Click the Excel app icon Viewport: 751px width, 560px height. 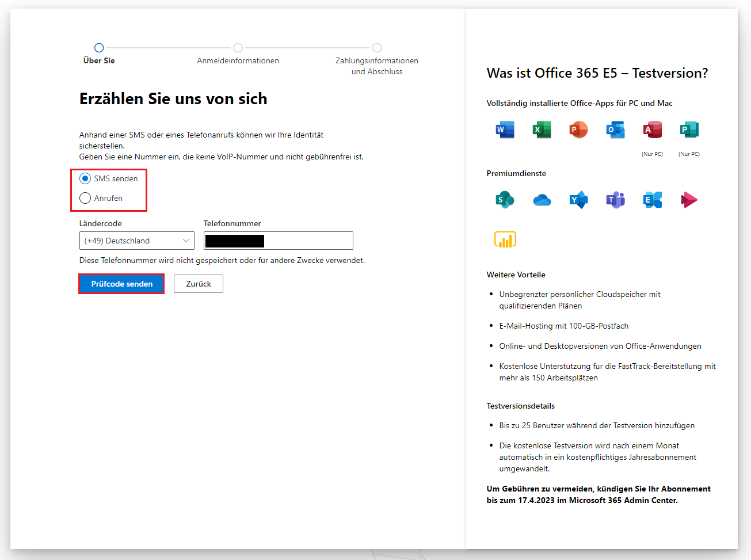click(542, 129)
